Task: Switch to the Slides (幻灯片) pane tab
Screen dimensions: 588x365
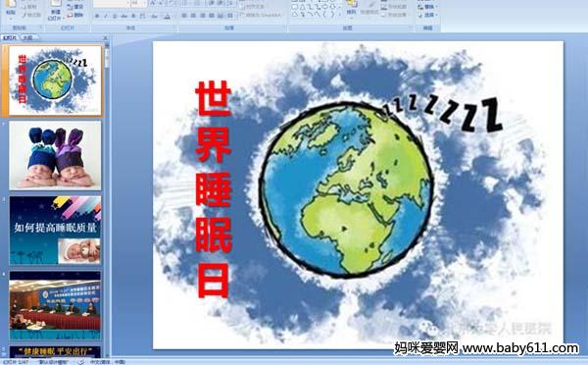Action: point(10,37)
